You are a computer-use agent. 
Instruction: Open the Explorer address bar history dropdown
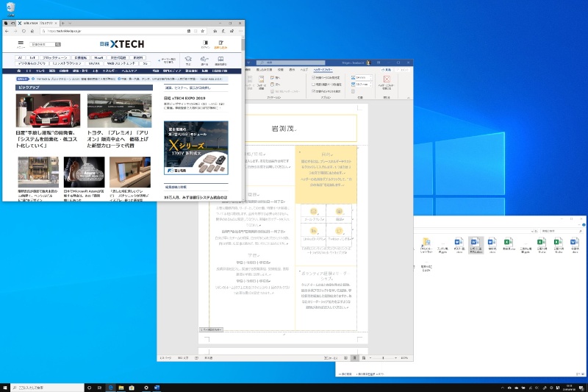(532, 232)
